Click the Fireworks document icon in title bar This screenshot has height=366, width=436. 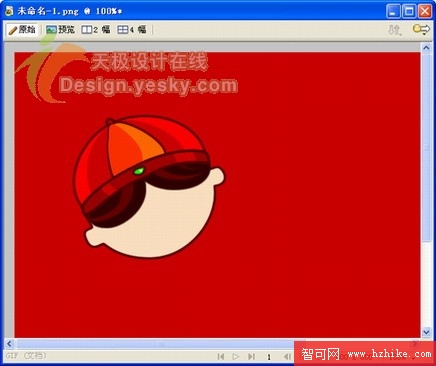pos(9,11)
